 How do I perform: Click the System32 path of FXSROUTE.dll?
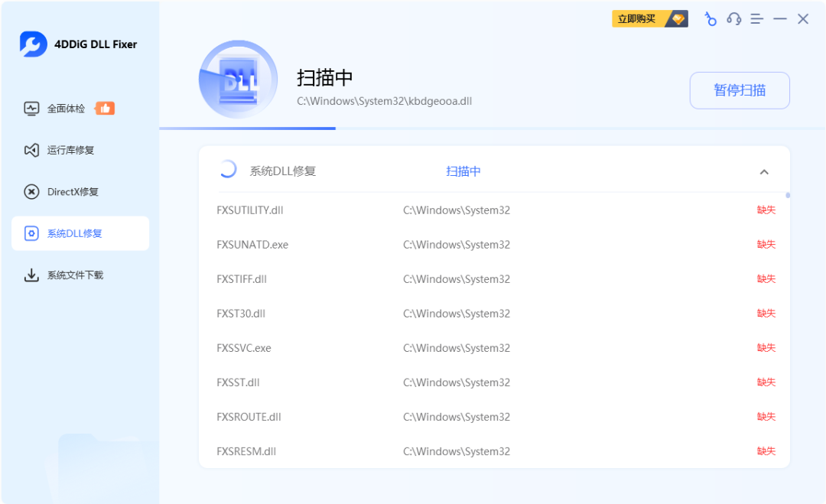tap(457, 417)
